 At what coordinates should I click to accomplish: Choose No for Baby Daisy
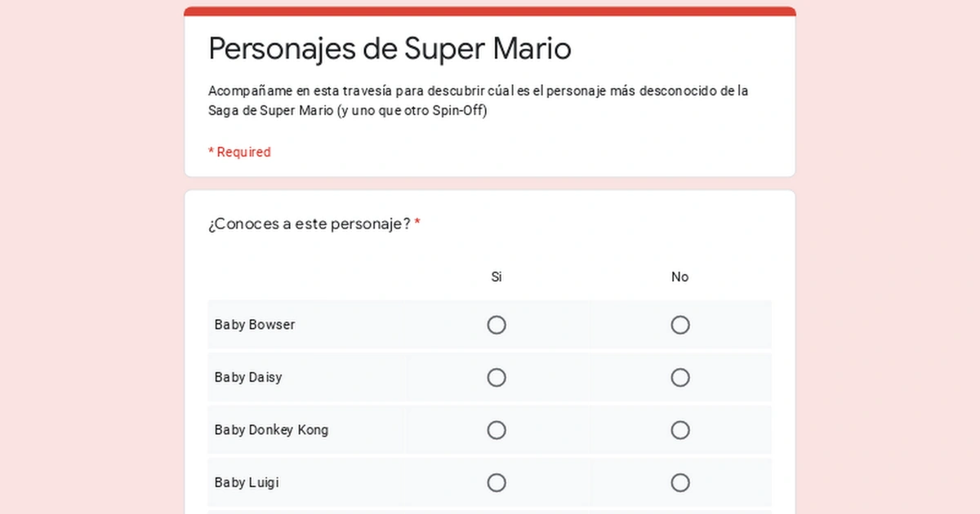pyautogui.click(x=680, y=378)
